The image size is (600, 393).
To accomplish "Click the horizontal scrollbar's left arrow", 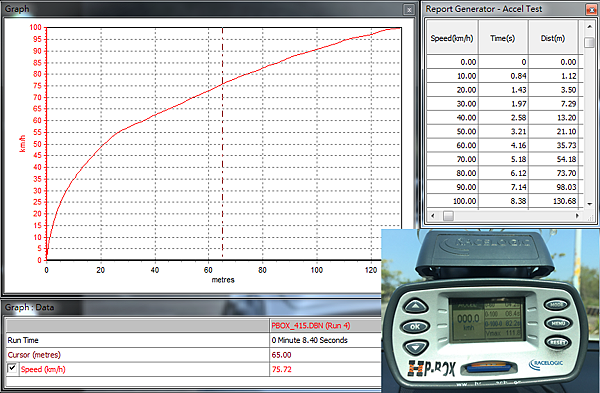I will pos(433,216).
